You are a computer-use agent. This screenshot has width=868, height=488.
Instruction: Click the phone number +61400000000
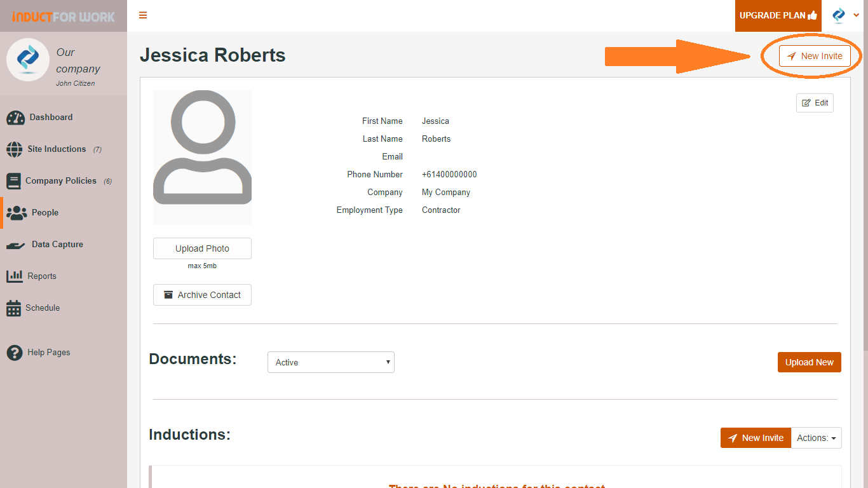coord(449,175)
